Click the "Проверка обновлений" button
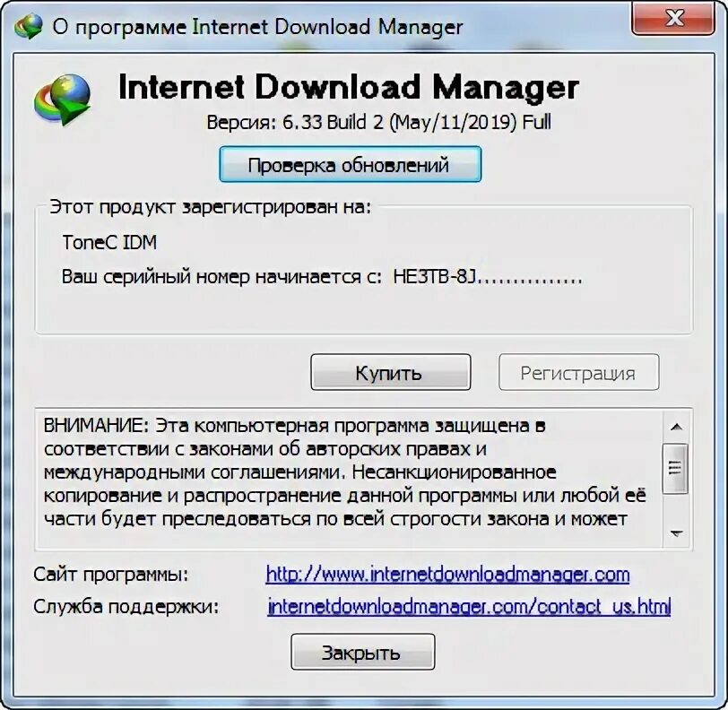The width and height of the screenshot is (728, 710). tap(350, 164)
